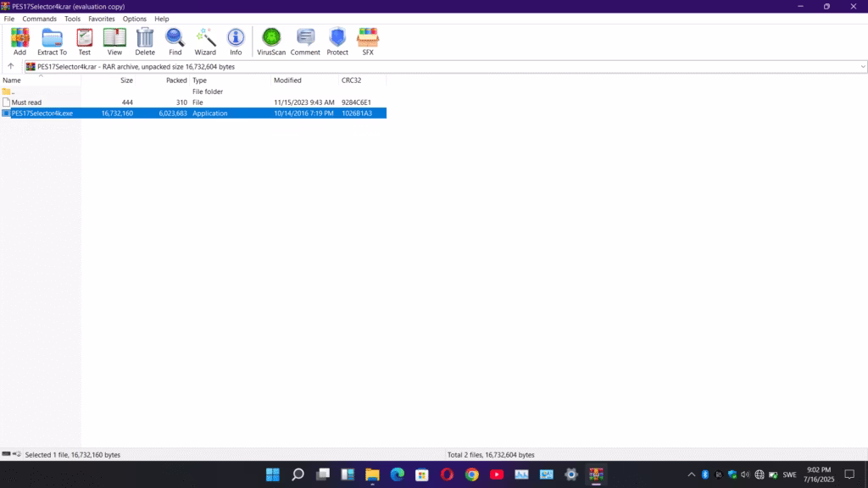Open the Options menu

pyautogui.click(x=135, y=19)
